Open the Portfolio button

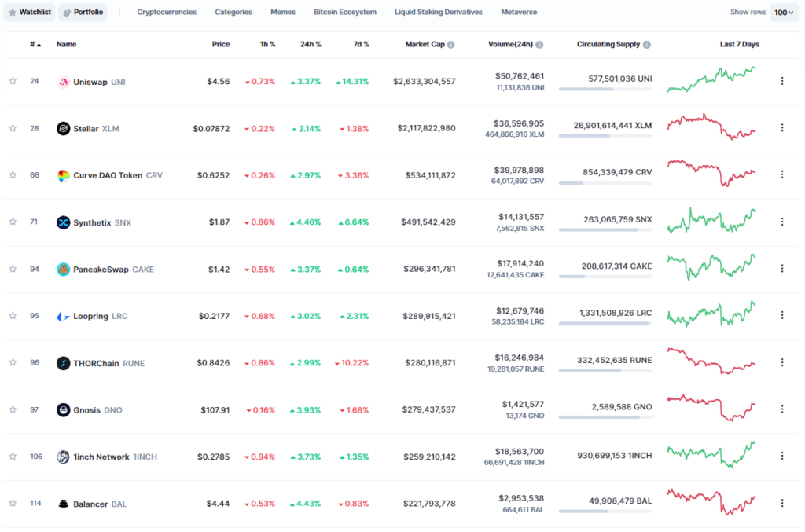click(x=83, y=12)
